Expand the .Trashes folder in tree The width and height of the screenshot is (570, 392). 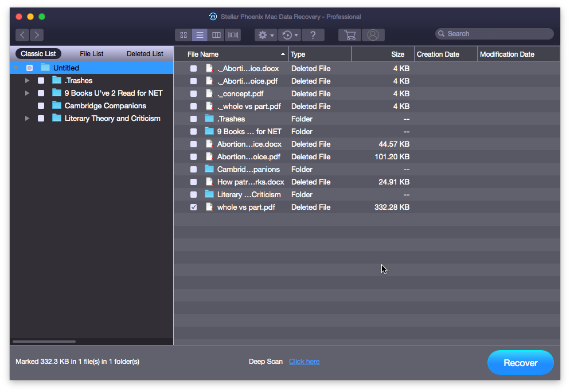28,81
